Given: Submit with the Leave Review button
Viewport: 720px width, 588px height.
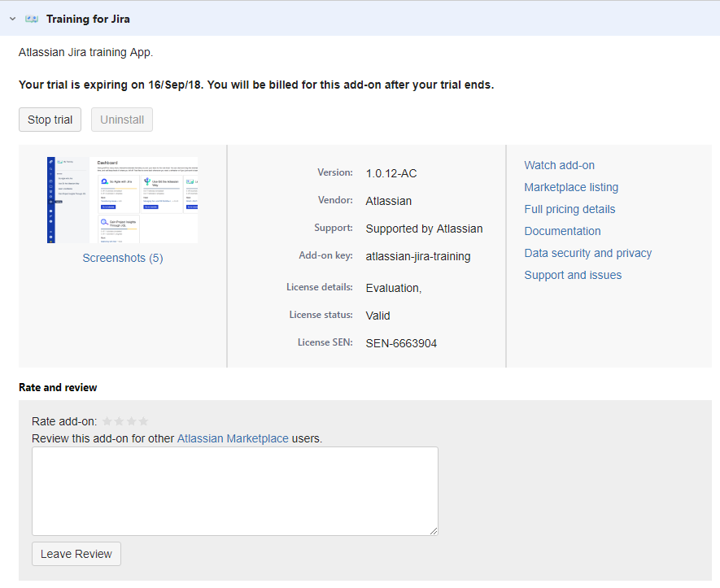Looking at the screenshot, I should coord(76,554).
